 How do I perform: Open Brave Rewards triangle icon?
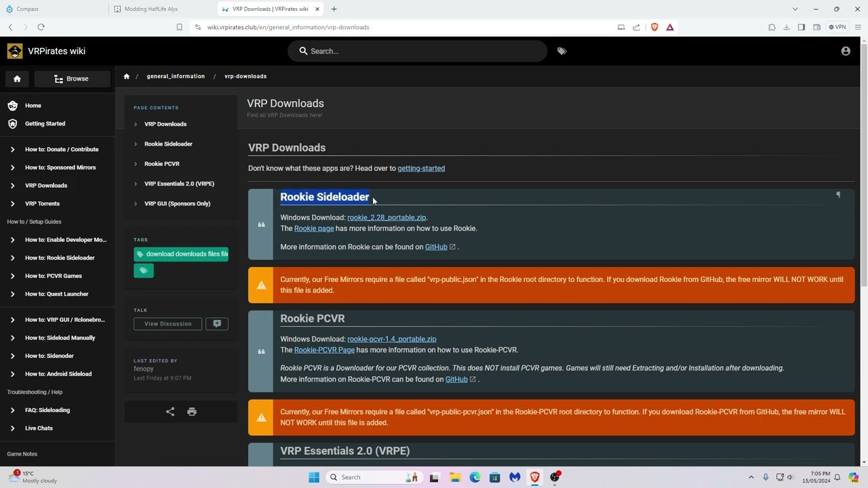coord(670,27)
